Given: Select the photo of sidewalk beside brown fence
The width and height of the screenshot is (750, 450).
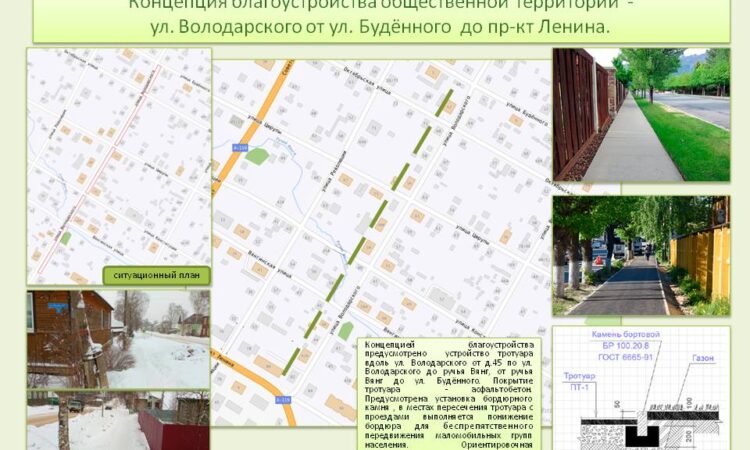Looking at the screenshot, I should (x=641, y=114).
